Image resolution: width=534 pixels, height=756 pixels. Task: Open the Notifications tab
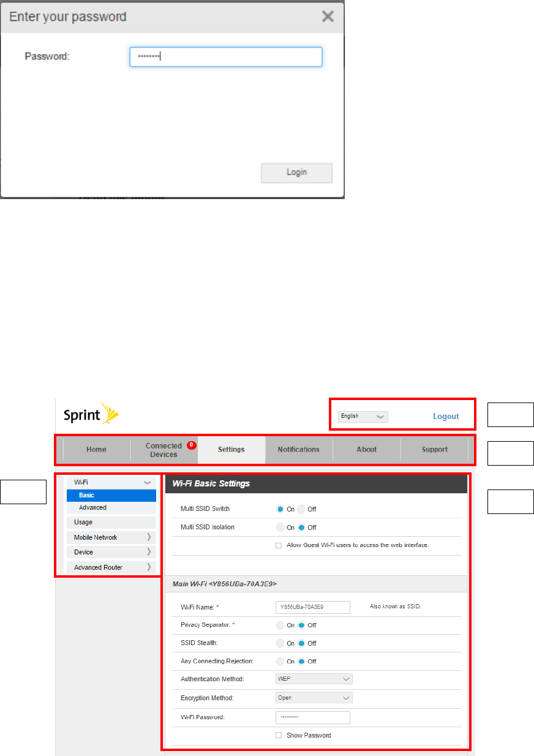[299, 449]
